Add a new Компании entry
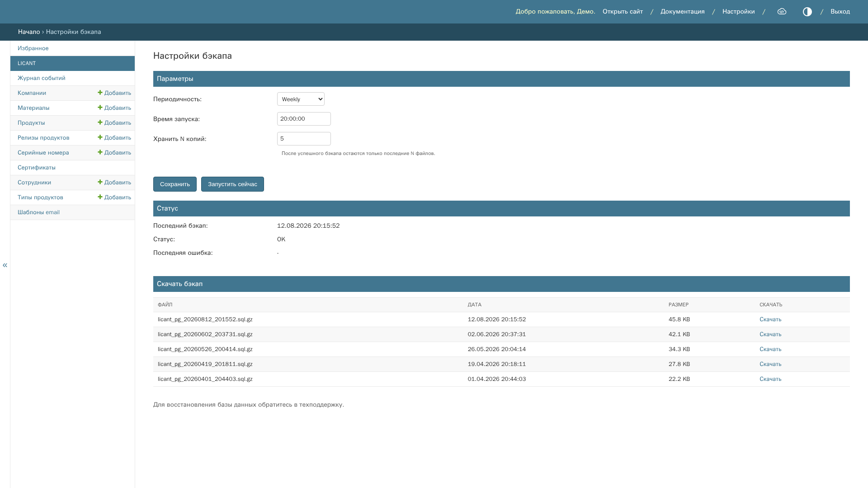Viewport: 868px width, 488px height. click(x=114, y=93)
